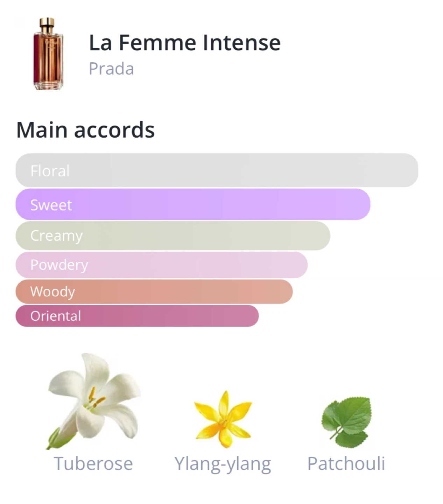Open the La Femme Intense title
443x504 pixels.
tap(184, 43)
